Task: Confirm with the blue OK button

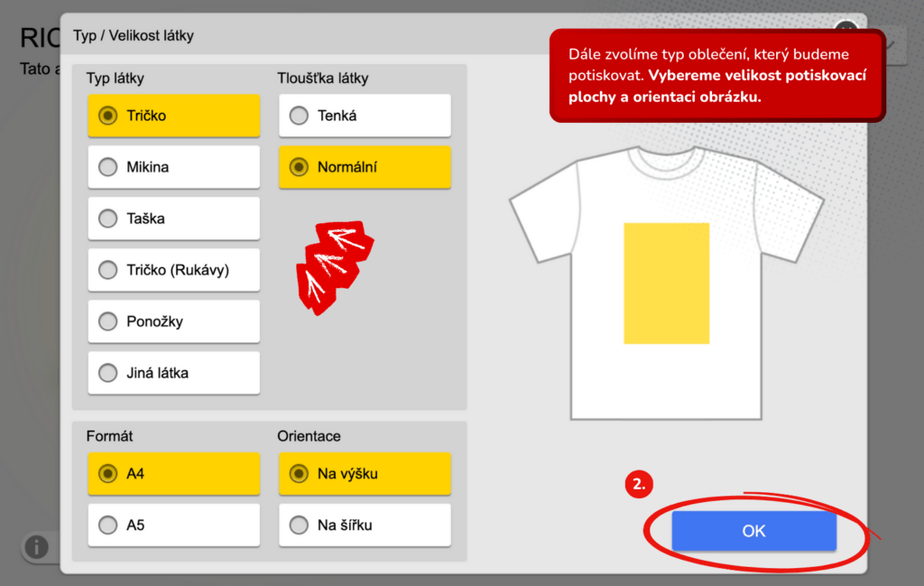Action: [x=753, y=531]
